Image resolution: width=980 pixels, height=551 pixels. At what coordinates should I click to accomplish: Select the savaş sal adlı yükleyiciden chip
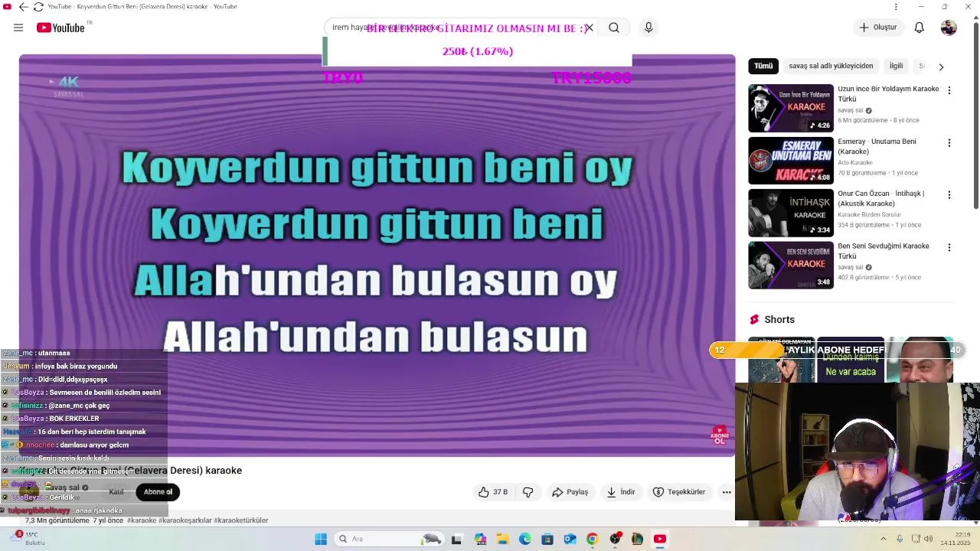pos(831,66)
